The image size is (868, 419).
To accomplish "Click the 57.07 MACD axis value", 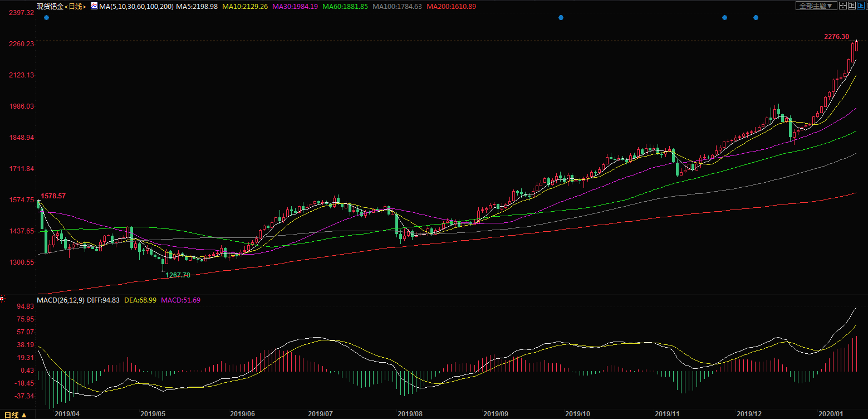I will (x=26, y=332).
